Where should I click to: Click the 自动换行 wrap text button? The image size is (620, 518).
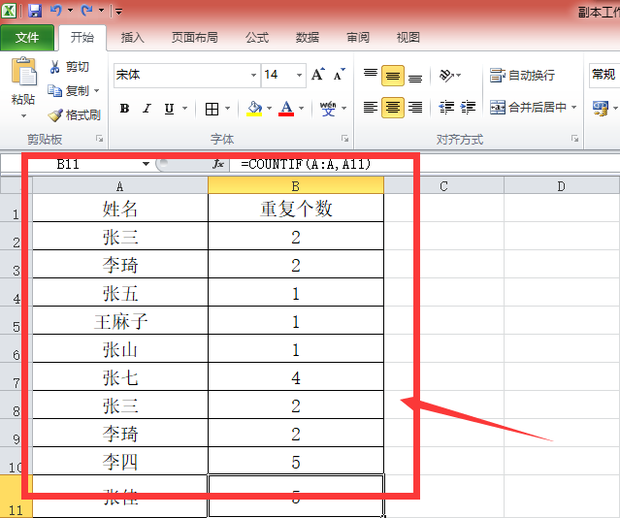[522, 75]
